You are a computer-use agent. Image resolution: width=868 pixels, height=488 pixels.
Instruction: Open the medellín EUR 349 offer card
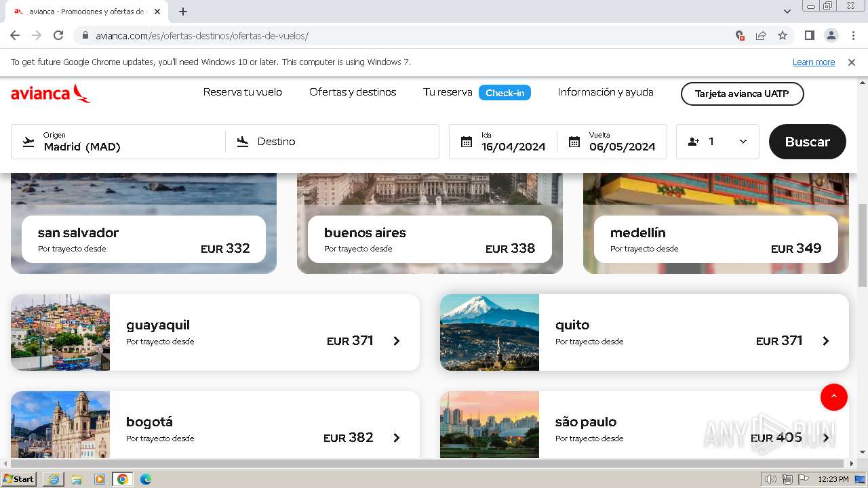(716, 239)
